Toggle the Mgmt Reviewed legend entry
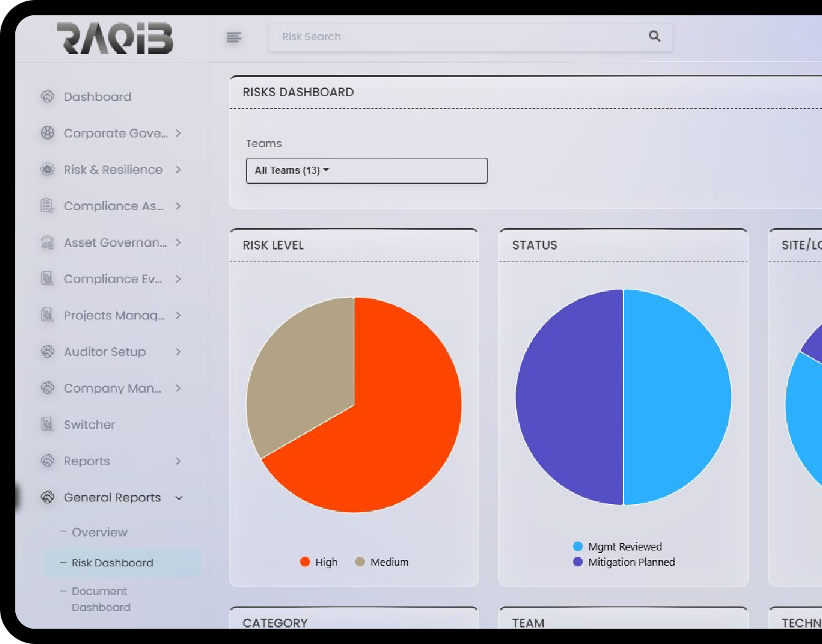This screenshot has width=822, height=644. pos(618,547)
